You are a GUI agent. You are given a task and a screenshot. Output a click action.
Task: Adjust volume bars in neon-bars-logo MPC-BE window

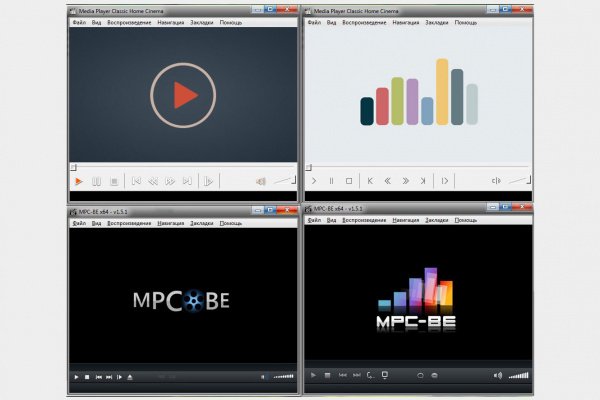518,376
